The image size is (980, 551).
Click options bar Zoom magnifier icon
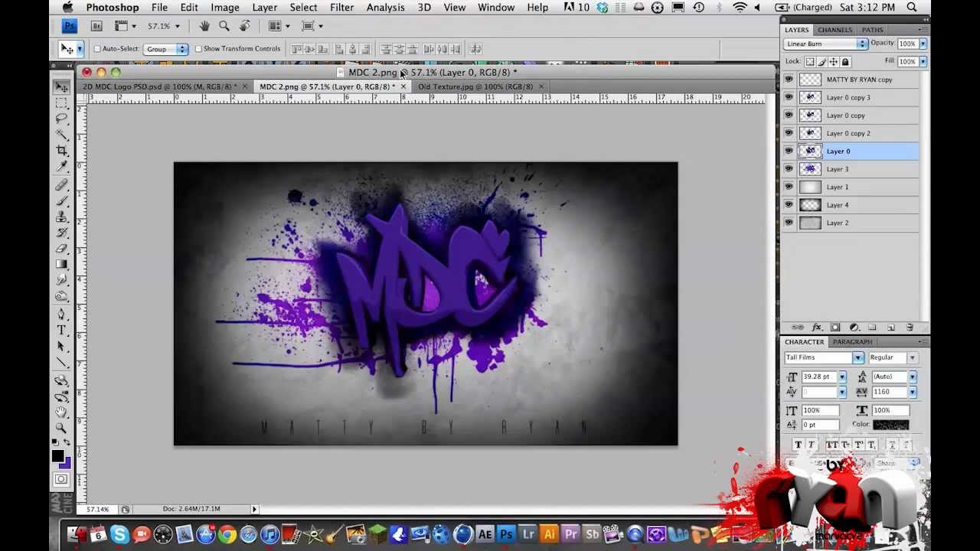[224, 26]
